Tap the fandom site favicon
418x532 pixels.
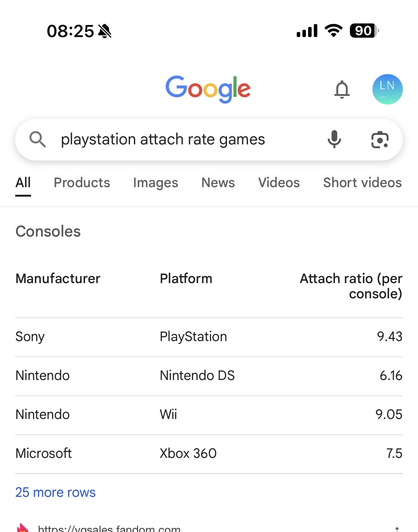pos(22,528)
